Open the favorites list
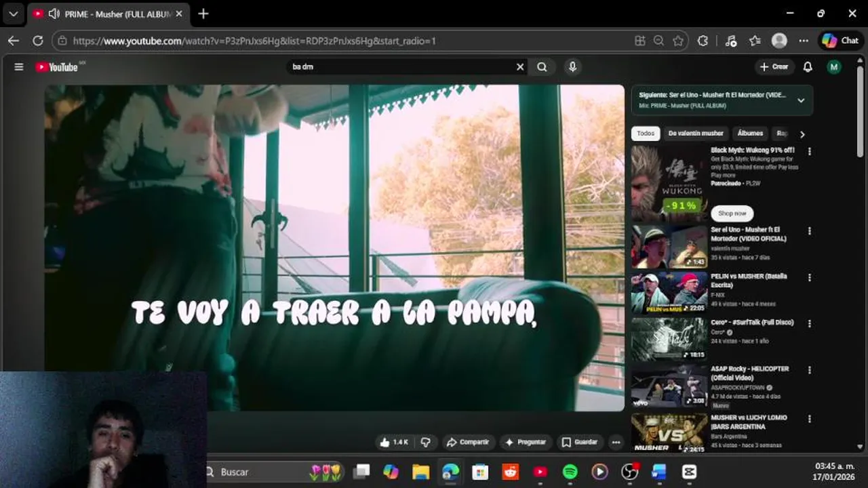The width and height of the screenshot is (868, 488). pyautogui.click(x=755, y=41)
